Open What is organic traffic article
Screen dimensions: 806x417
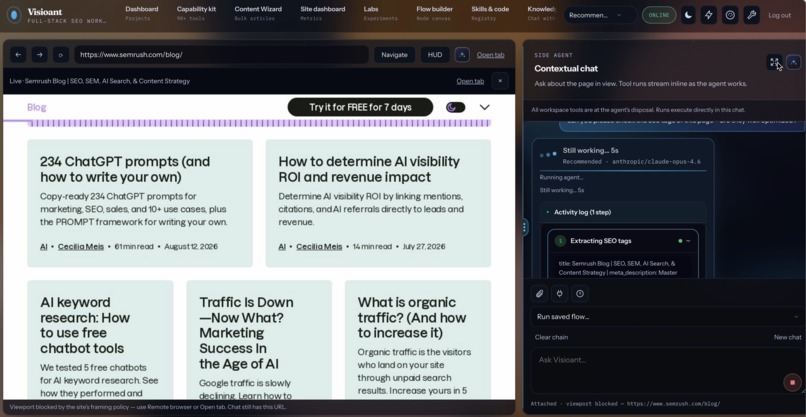click(412, 317)
